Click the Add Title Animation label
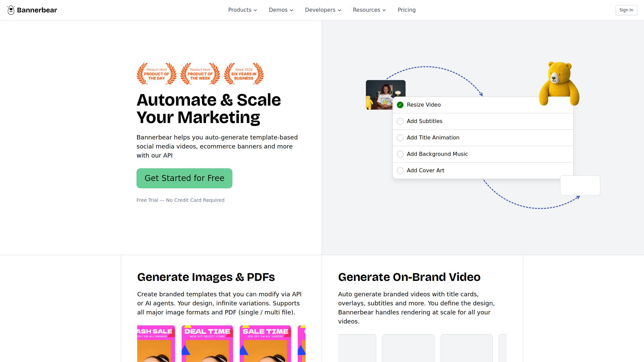Screen dimensions: 644x362 pyautogui.click(x=433, y=138)
